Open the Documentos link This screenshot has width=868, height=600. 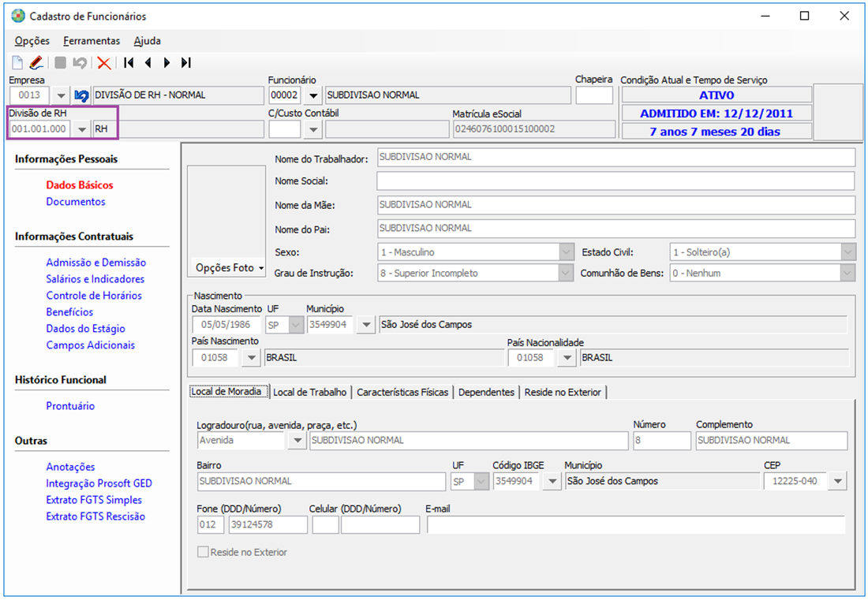pyautogui.click(x=75, y=202)
